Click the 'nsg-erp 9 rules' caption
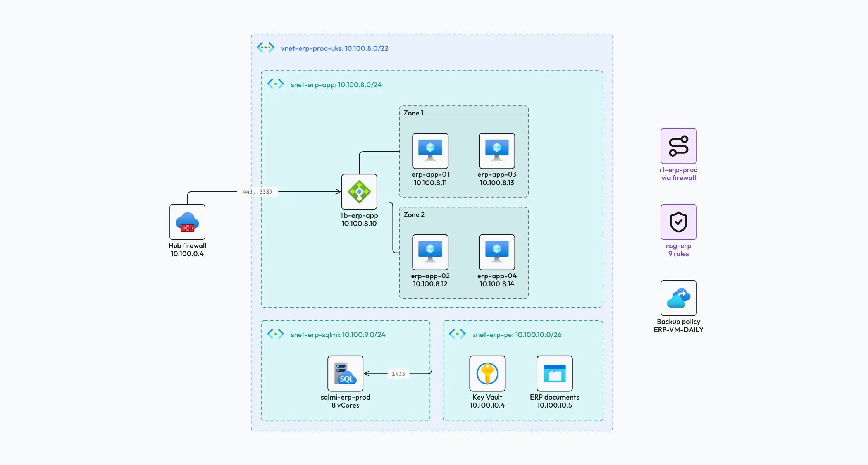Viewport: 868px width, 465px height. tap(679, 250)
